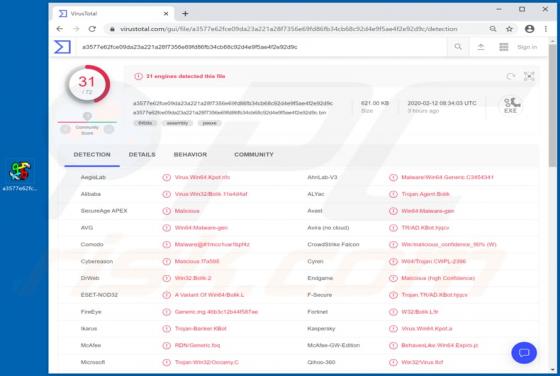Click the upload file icon
The height and width of the screenshot is (376, 560).
481,47
